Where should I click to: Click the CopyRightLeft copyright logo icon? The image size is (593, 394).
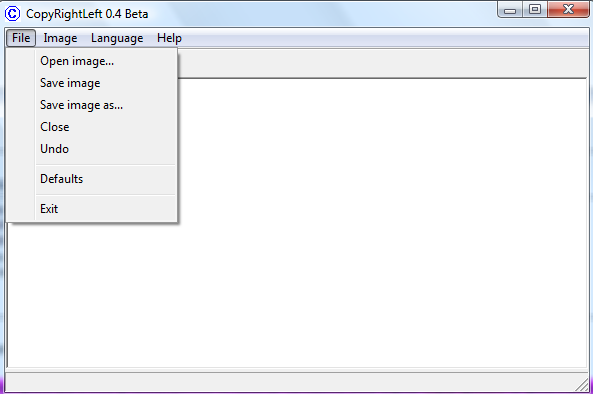(12, 14)
